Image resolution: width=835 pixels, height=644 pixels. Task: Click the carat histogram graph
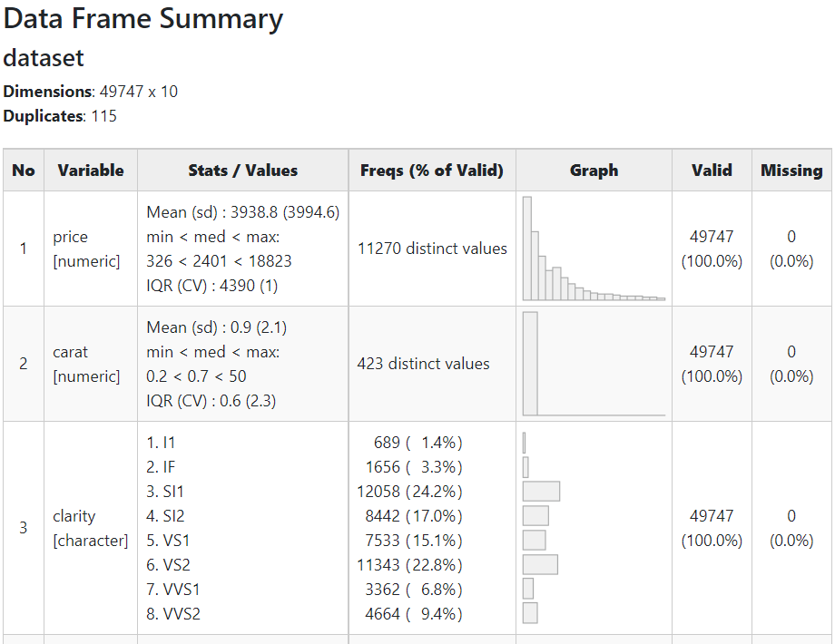[x=594, y=364]
